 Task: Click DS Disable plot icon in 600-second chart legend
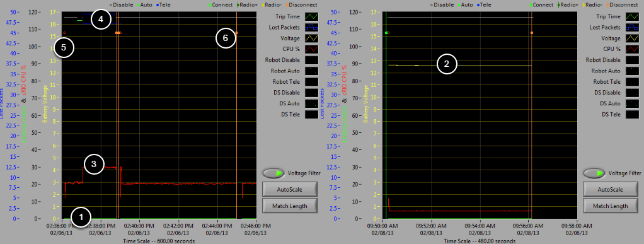point(312,93)
